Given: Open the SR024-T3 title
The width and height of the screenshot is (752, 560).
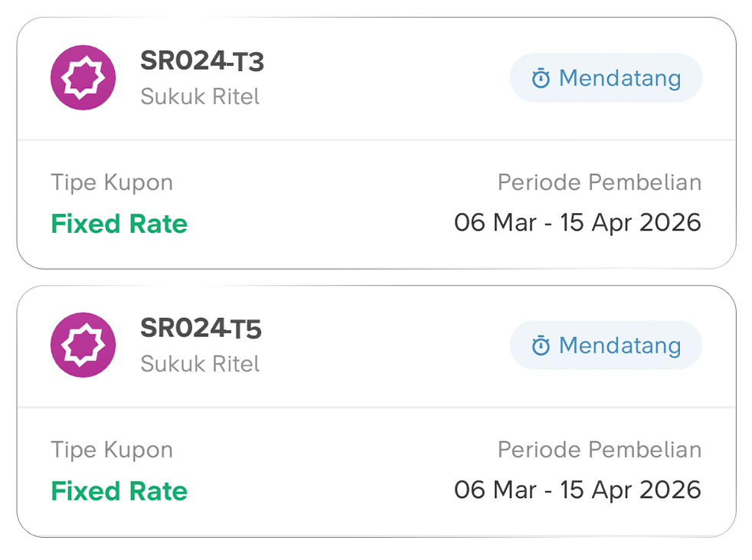Looking at the screenshot, I should tap(202, 61).
